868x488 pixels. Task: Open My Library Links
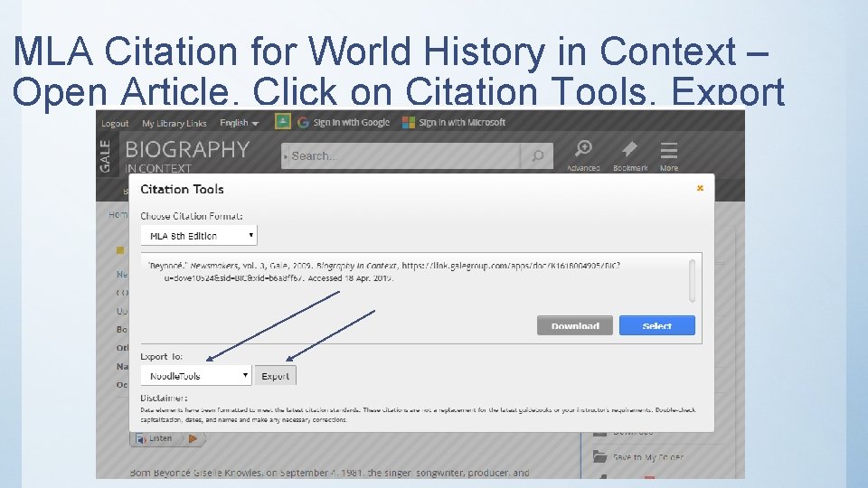pos(175,124)
